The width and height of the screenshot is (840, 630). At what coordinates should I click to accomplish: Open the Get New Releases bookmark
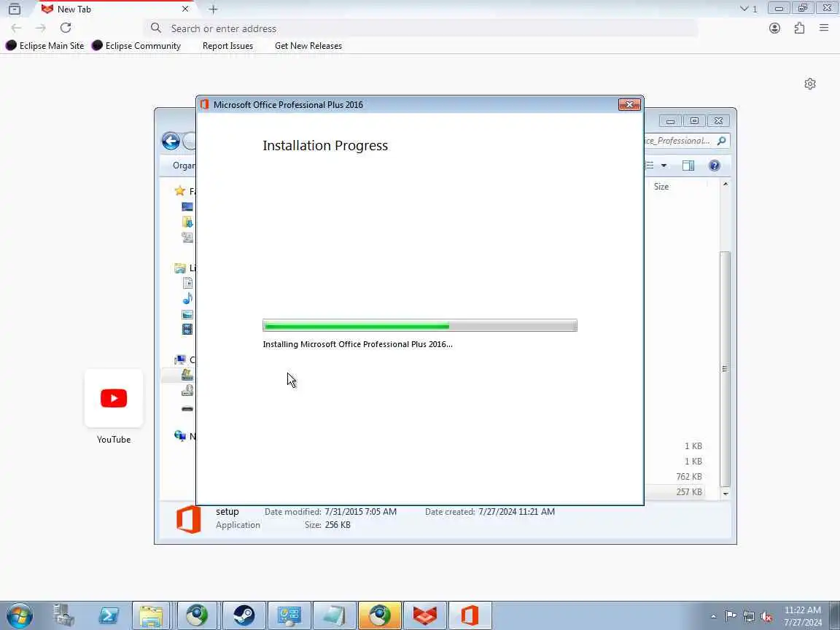(x=308, y=45)
